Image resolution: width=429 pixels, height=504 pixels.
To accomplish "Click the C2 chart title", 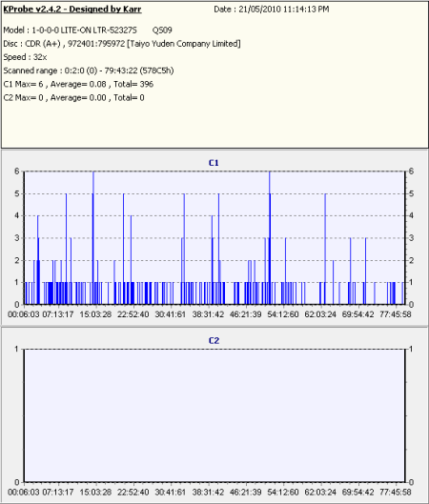I will tap(214, 341).
